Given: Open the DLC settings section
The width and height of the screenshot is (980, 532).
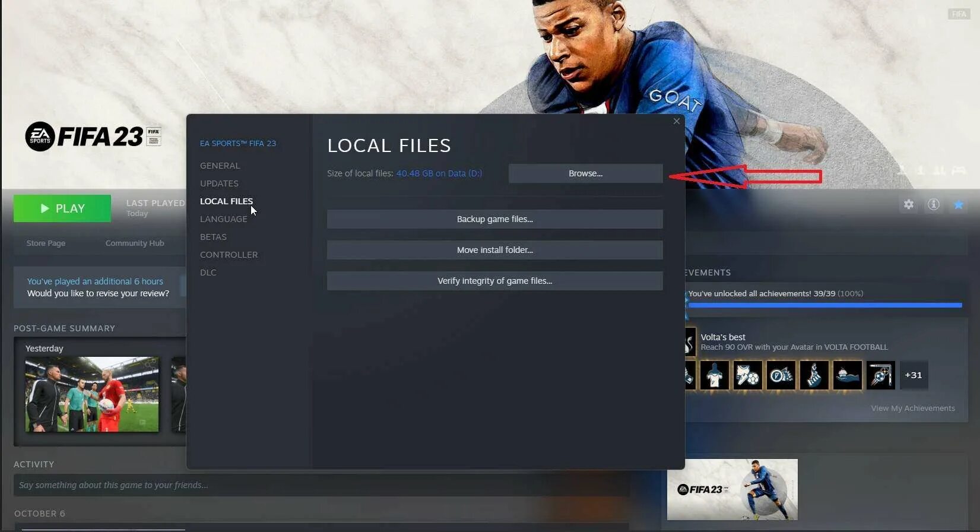Looking at the screenshot, I should tap(208, 273).
